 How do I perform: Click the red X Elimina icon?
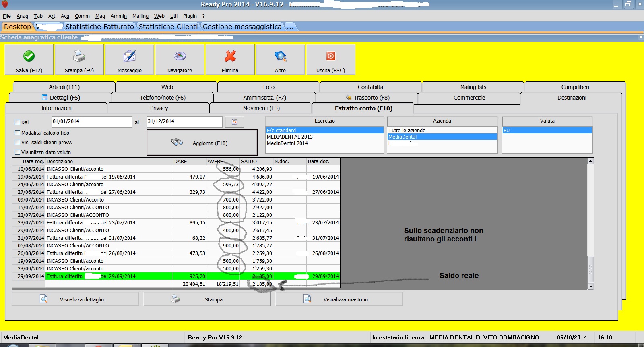[230, 56]
